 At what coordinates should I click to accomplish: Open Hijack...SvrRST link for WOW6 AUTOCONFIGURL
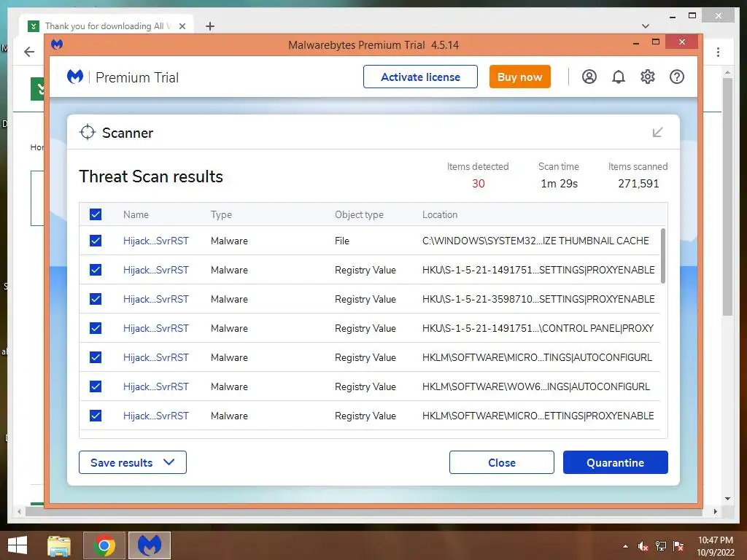pyautogui.click(x=156, y=386)
